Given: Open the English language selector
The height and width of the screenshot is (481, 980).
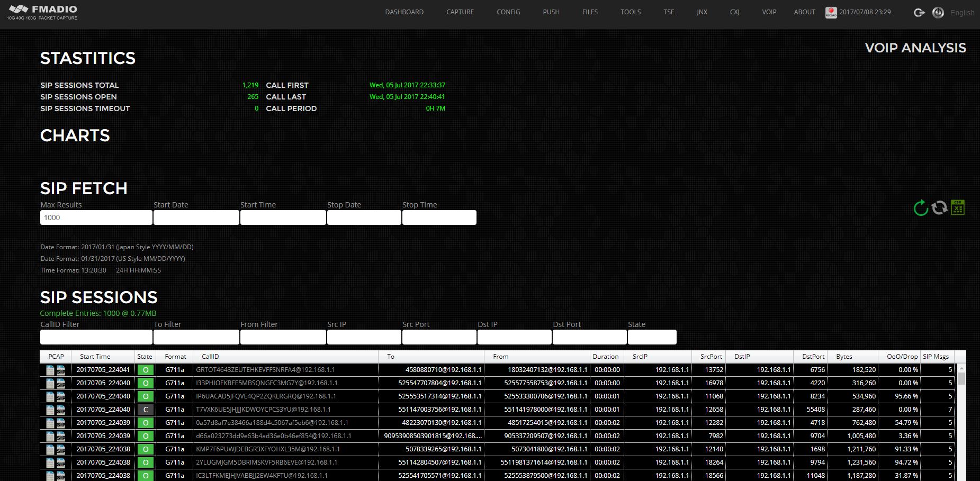Looking at the screenshot, I should tap(962, 13).
